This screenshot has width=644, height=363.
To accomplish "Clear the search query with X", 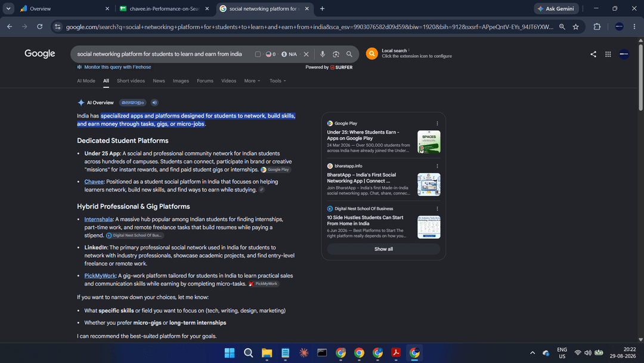I will (x=306, y=54).
